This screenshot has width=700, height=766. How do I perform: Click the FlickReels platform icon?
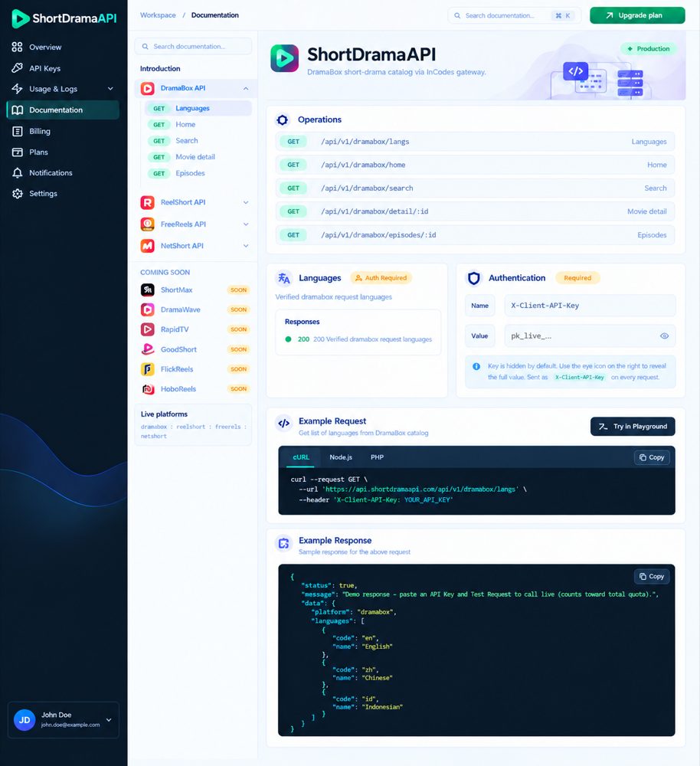tap(148, 369)
